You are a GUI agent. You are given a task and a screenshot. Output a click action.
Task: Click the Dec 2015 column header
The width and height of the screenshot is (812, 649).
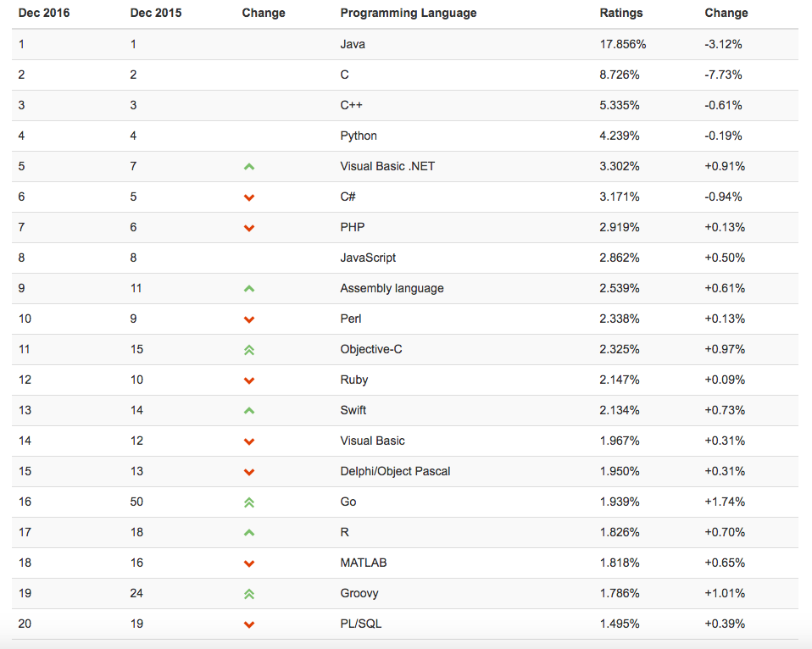pyautogui.click(x=156, y=13)
